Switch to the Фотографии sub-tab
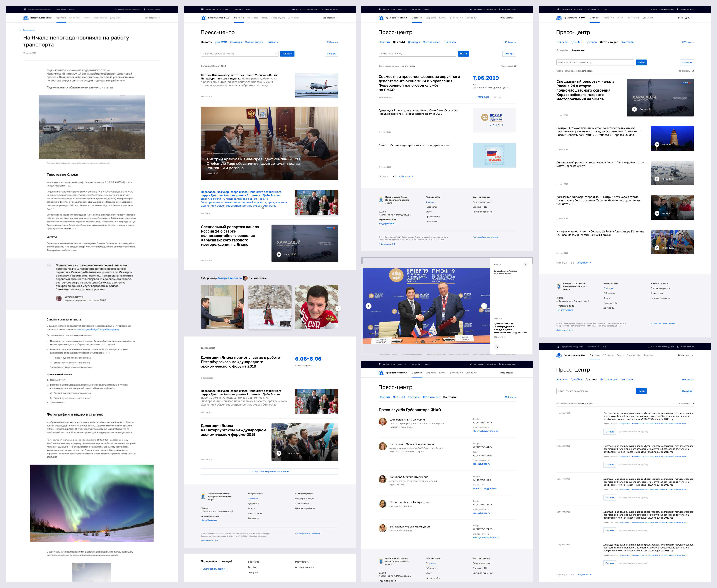 [562, 50]
